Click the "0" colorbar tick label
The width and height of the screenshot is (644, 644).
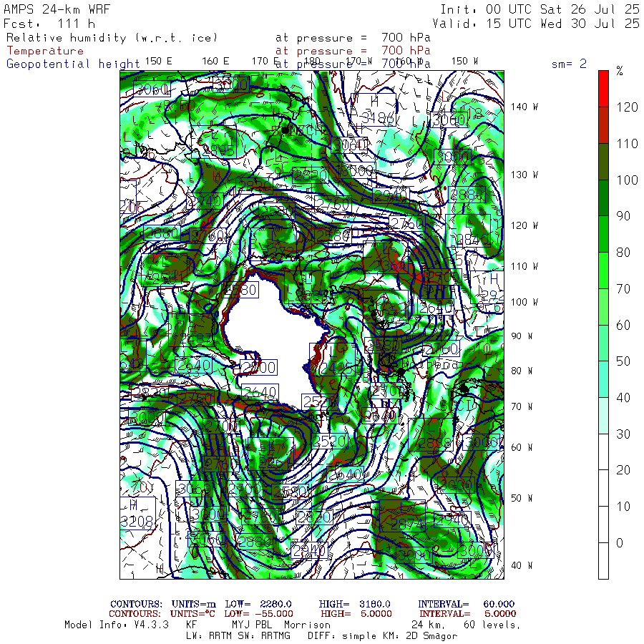(x=620, y=542)
